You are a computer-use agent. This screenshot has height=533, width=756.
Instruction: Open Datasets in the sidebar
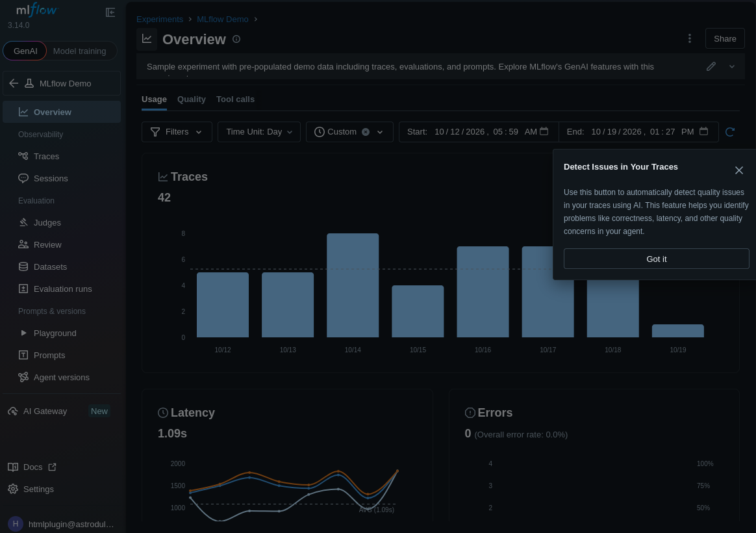point(62,267)
